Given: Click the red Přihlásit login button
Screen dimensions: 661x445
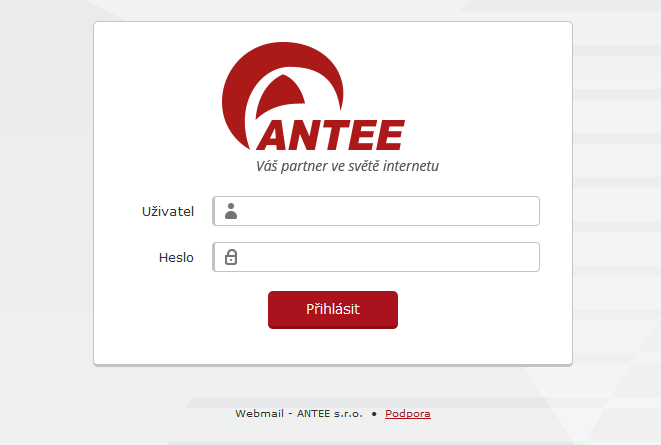Looking at the screenshot, I should pyautogui.click(x=333, y=310).
